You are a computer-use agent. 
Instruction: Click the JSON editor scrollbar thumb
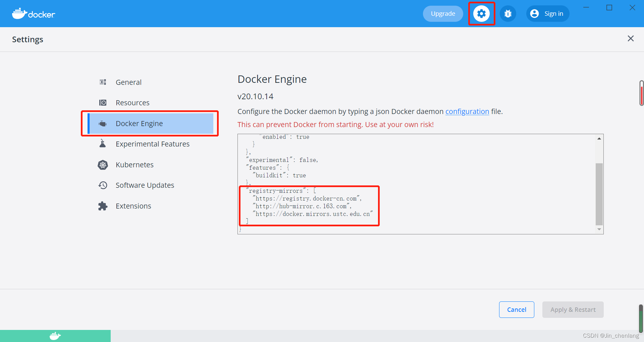[x=599, y=194]
